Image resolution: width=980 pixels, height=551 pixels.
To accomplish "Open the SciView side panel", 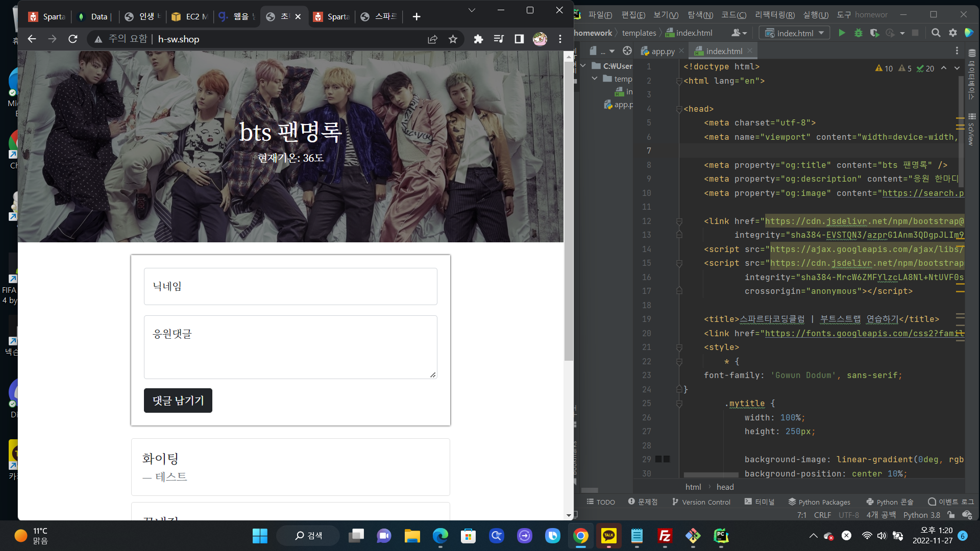I will click(971, 129).
